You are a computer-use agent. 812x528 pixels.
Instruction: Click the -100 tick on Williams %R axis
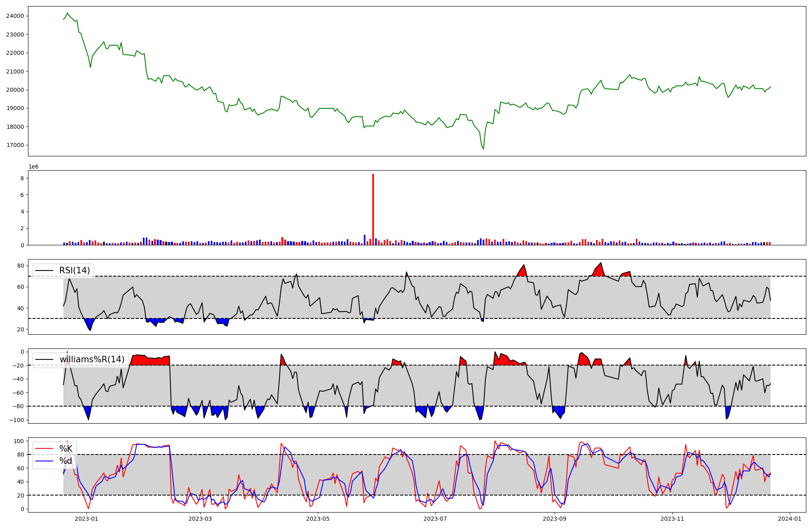[x=17, y=420]
